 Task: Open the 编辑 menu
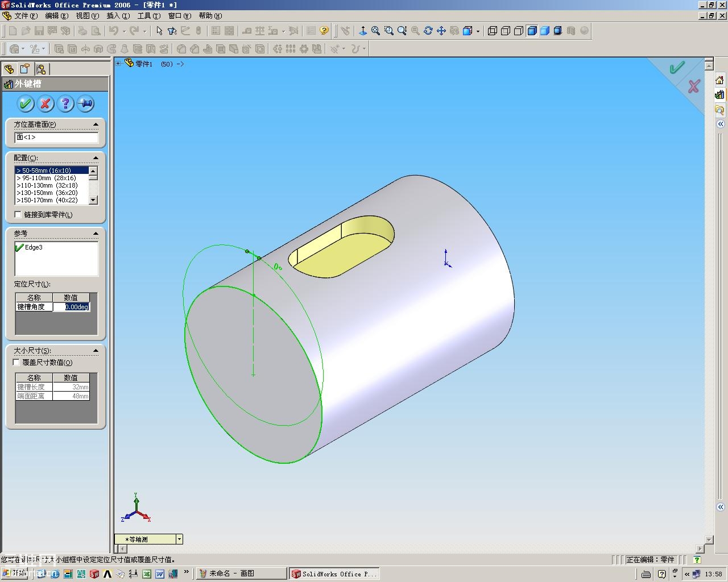tap(56, 16)
